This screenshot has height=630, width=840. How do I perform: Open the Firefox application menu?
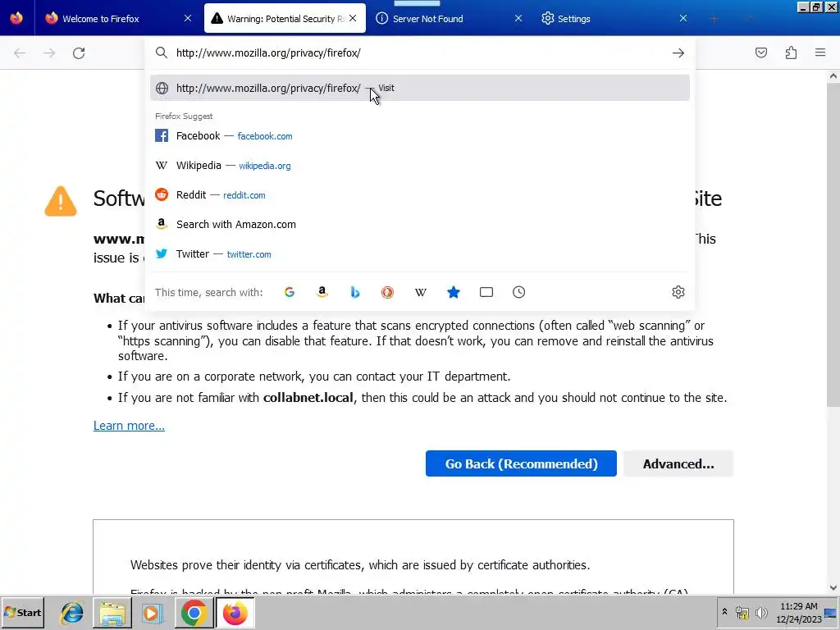coord(820,52)
